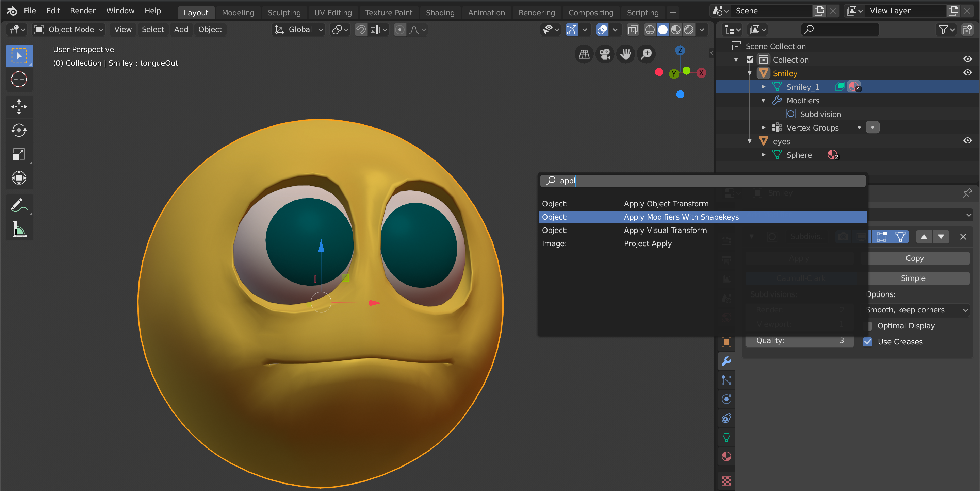Toggle Collection exclude checkbox in outliner
This screenshot has width=980, height=491.
tap(749, 60)
